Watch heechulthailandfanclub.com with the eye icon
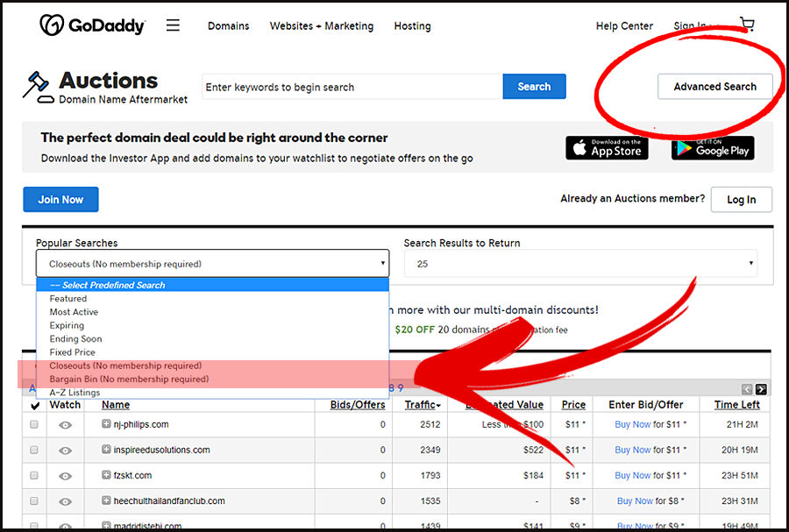This screenshot has height=532, width=789. point(65,501)
